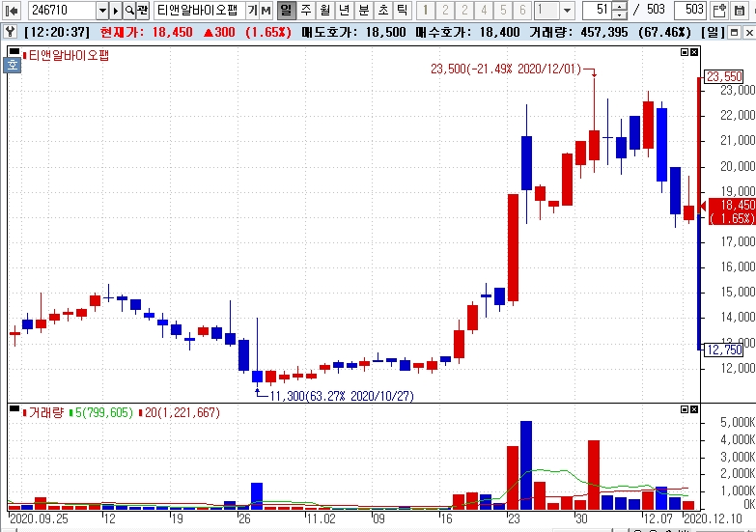
Task: Click the 매수호가: 18,400 text
Action: point(467,32)
